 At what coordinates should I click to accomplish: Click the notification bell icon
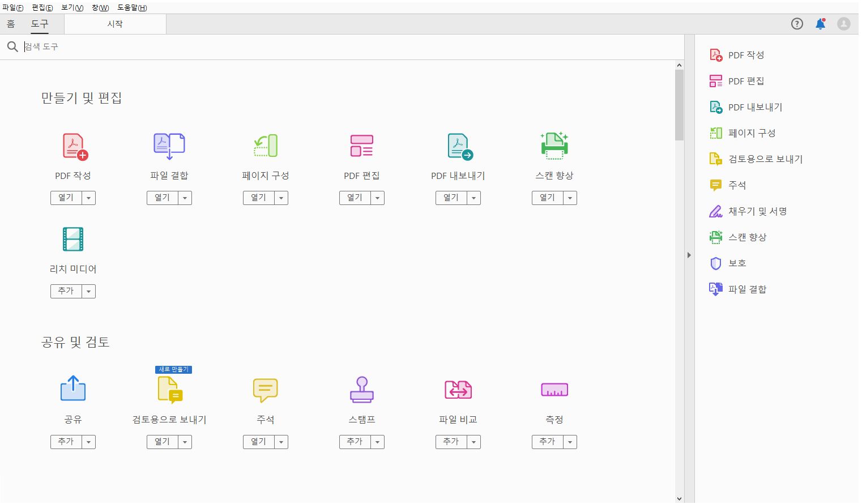pos(820,24)
